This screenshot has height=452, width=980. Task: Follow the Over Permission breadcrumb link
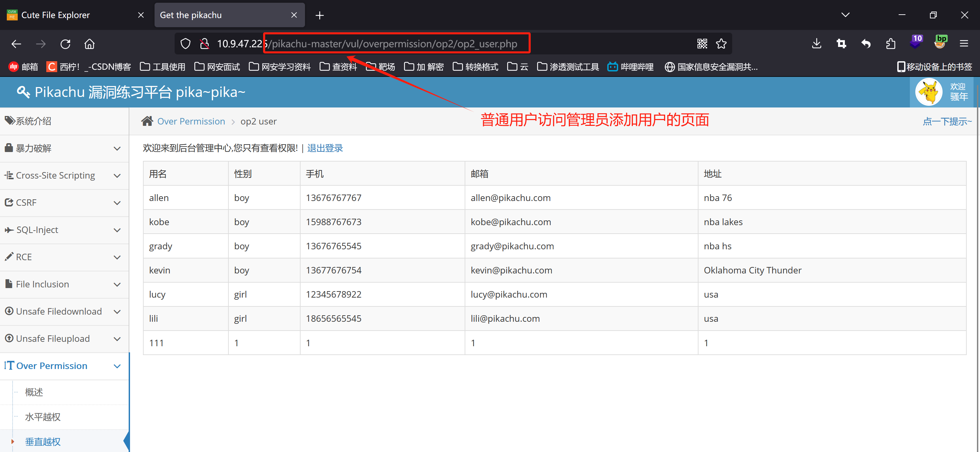(191, 121)
